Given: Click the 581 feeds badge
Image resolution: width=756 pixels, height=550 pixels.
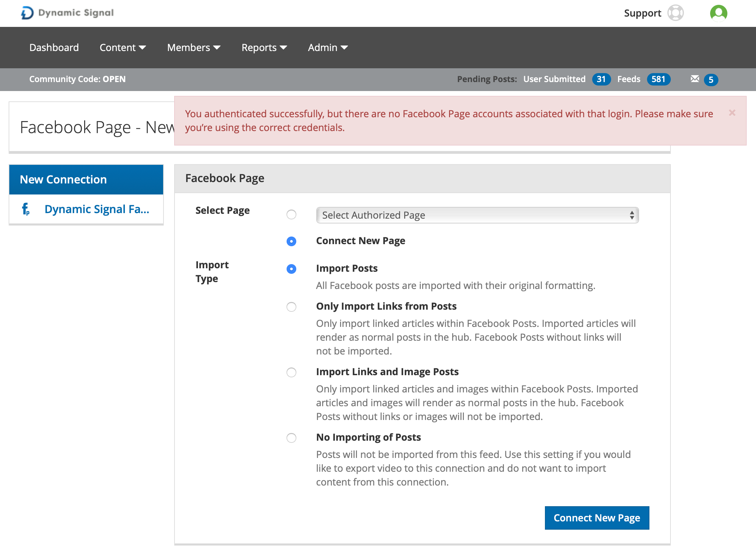Looking at the screenshot, I should point(658,79).
